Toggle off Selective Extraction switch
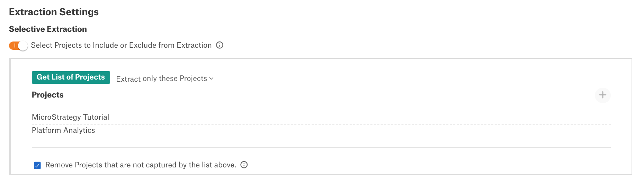Screen dimensions: 644x184 coord(18,46)
